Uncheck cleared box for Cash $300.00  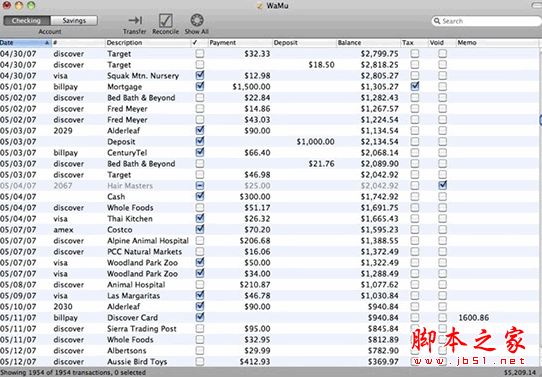tap(199, 197)
